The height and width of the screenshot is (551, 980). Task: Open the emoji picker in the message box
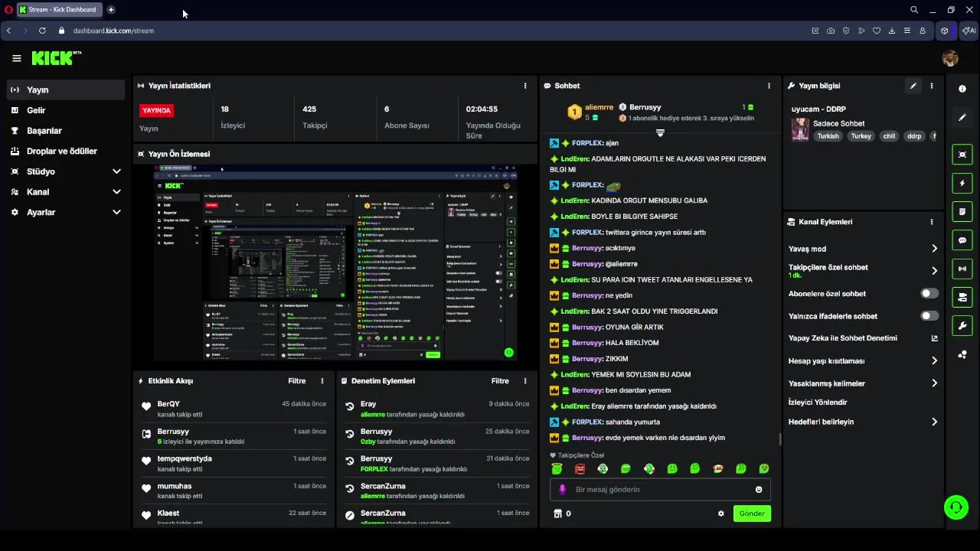(x=759, y=490)
